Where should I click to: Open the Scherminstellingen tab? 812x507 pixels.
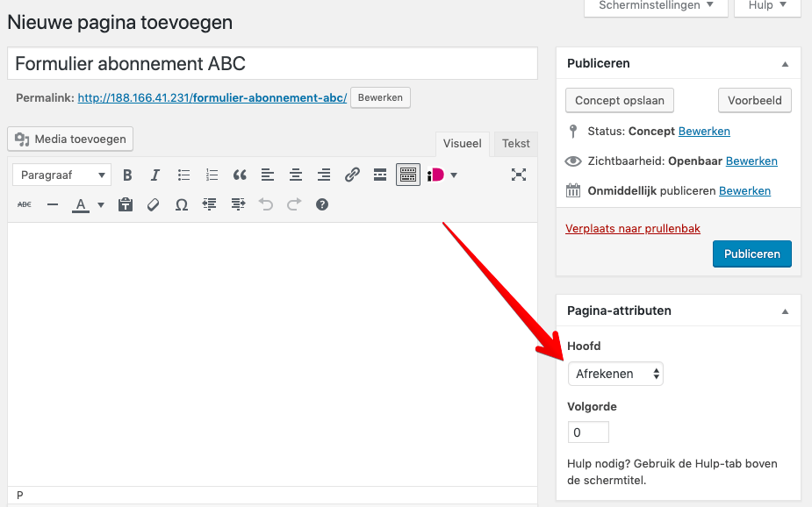[x=657, y=6]
